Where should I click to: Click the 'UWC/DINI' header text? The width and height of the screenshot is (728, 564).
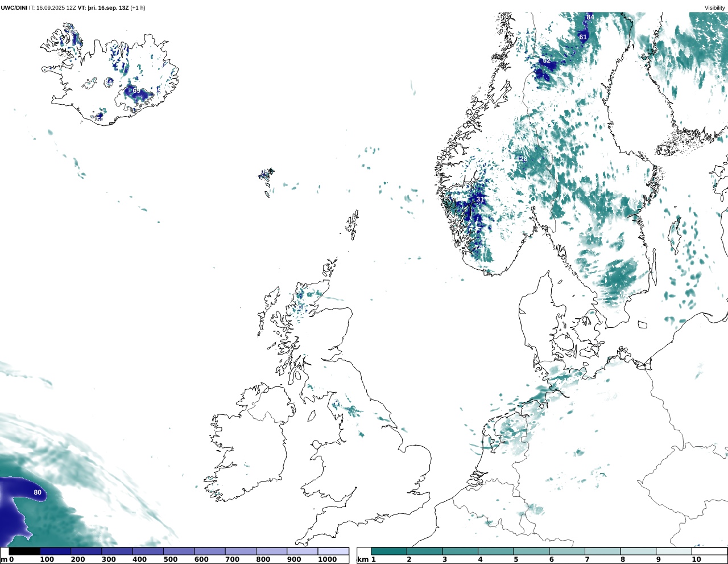point(14,8)
